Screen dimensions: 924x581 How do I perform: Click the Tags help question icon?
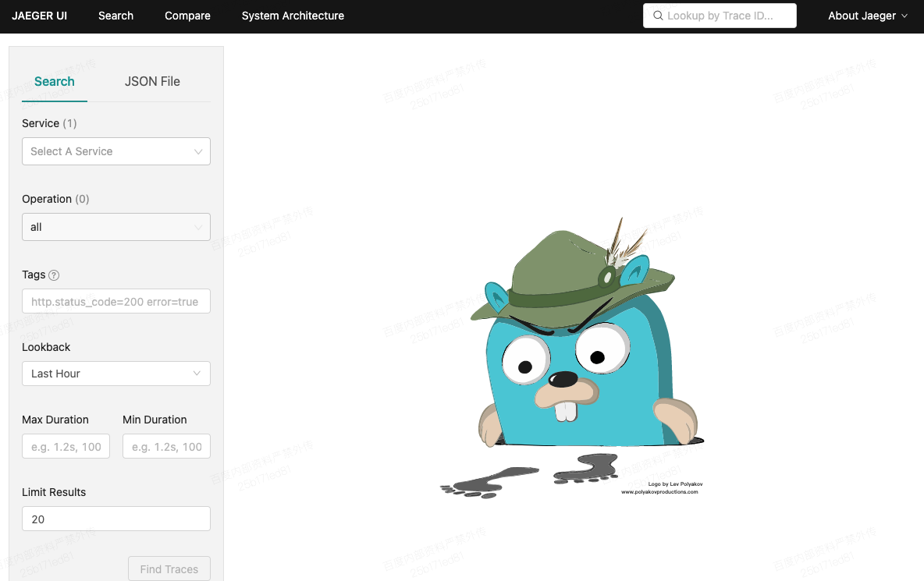[54, 275]
